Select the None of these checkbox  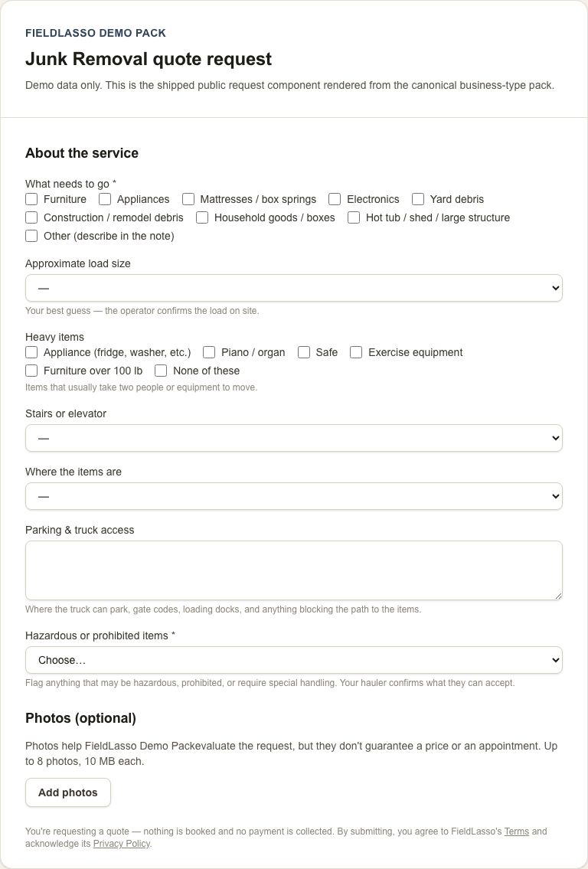(x=161, y=371)
